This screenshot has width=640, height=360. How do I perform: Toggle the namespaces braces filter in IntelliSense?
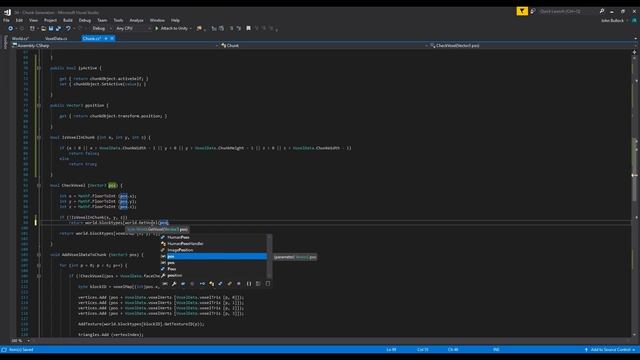pyautogui.click(x=249, y=283)
